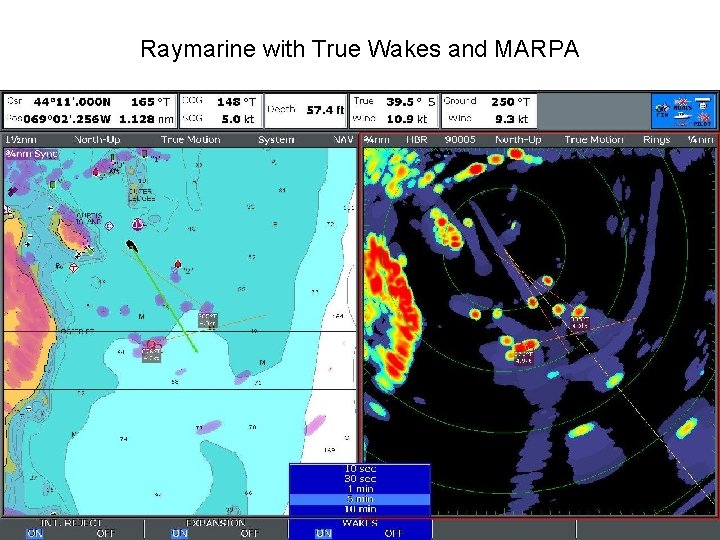The image size is (720, 540).
Task: Click the INT. REJECT softkey label
Action: (71, 523)
